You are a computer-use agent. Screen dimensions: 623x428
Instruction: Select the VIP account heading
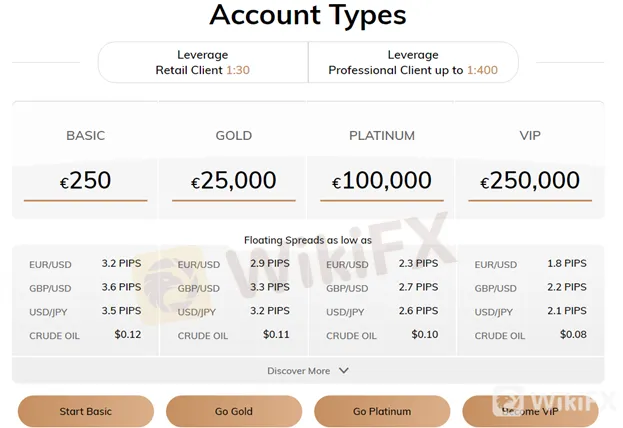click(530, 136)
